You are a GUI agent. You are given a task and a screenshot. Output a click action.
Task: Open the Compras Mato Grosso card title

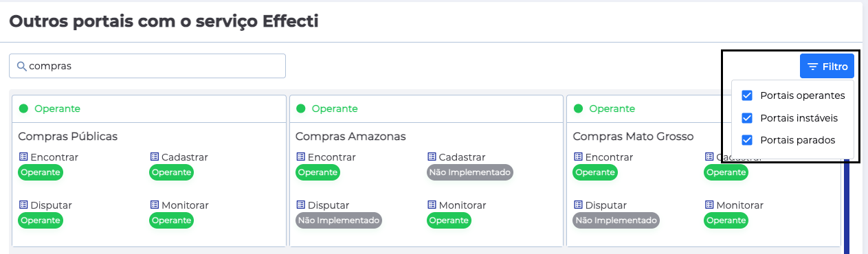point(633,137)
